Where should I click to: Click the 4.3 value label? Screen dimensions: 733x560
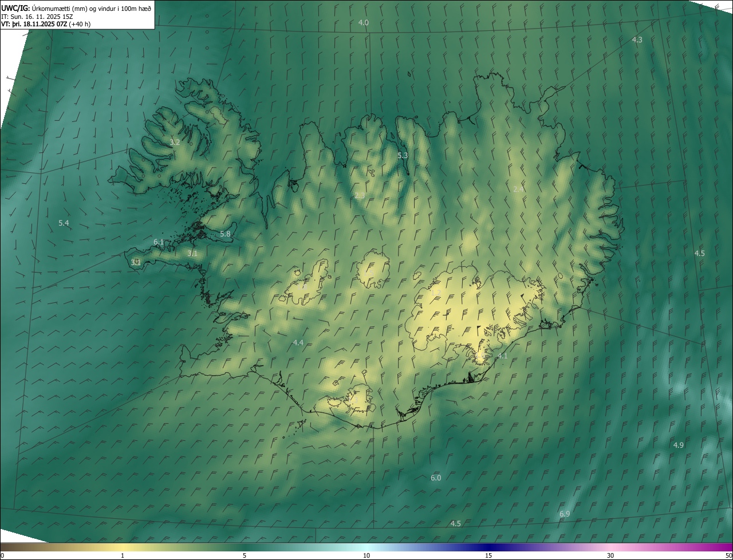click(x=637, y=40)
